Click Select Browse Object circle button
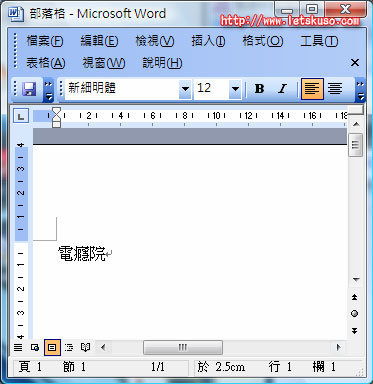The width and height of the screenshot is (373, 384). (x=355, y=313)
